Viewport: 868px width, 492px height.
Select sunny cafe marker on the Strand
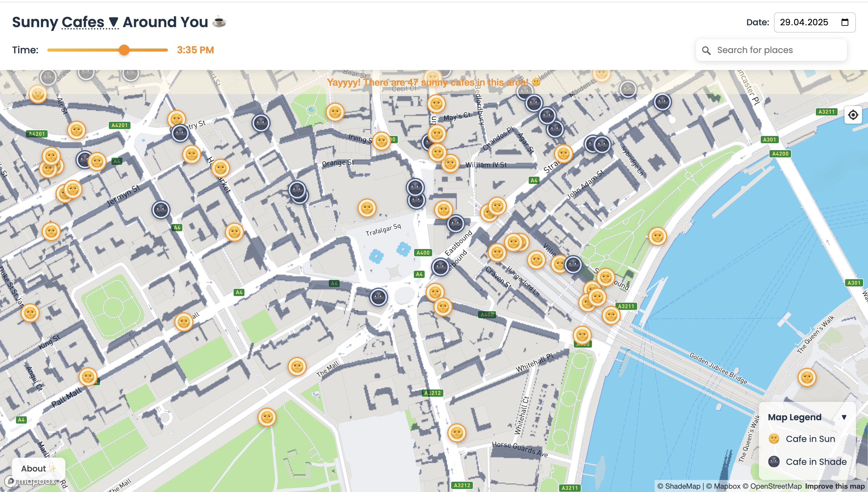pyautogui.click(x=564, y=154)
